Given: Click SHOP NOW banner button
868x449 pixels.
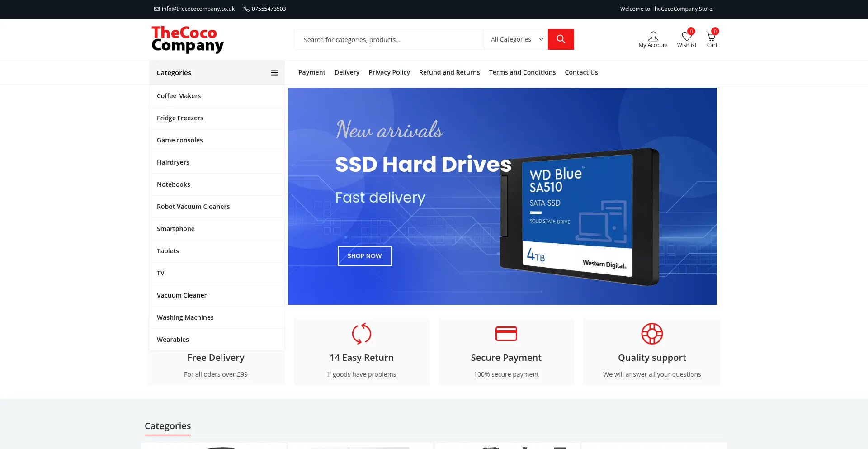Looking at the screenshot, I should 364,256.
